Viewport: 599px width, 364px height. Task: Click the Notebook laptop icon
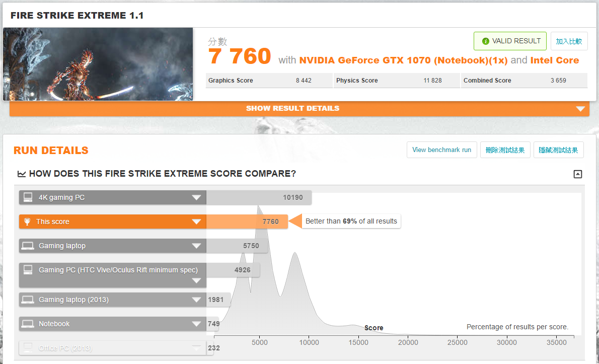(28, 324)
